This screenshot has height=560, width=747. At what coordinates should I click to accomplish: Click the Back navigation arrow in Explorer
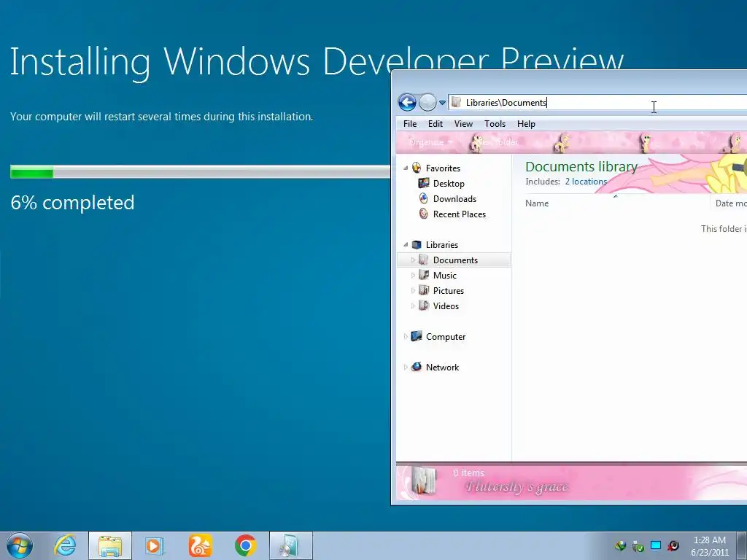click(407, 102)
